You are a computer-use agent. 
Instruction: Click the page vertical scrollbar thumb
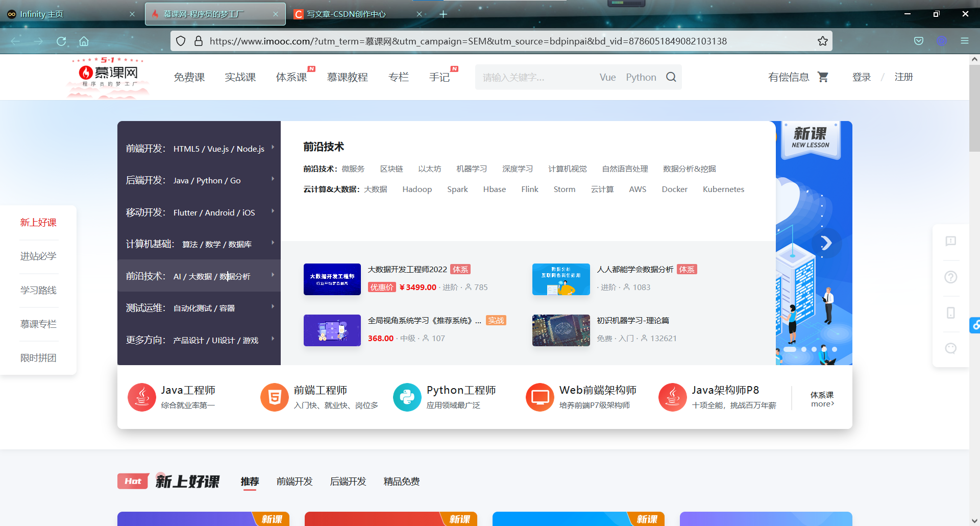pos(974,108)
